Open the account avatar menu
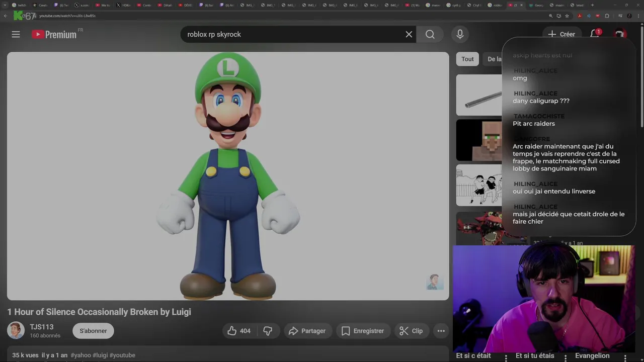The image size is (644, 362). pos(620,34)
